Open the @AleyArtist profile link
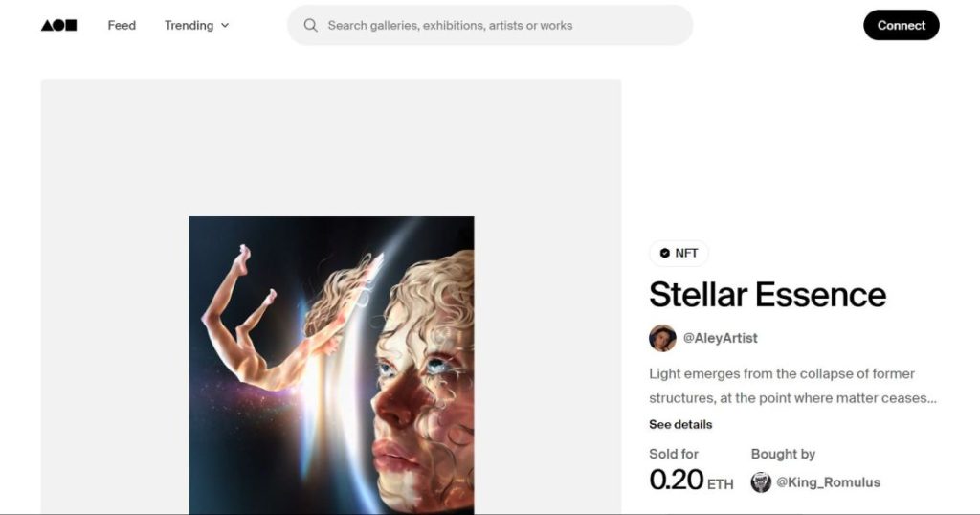 [720, 338]
